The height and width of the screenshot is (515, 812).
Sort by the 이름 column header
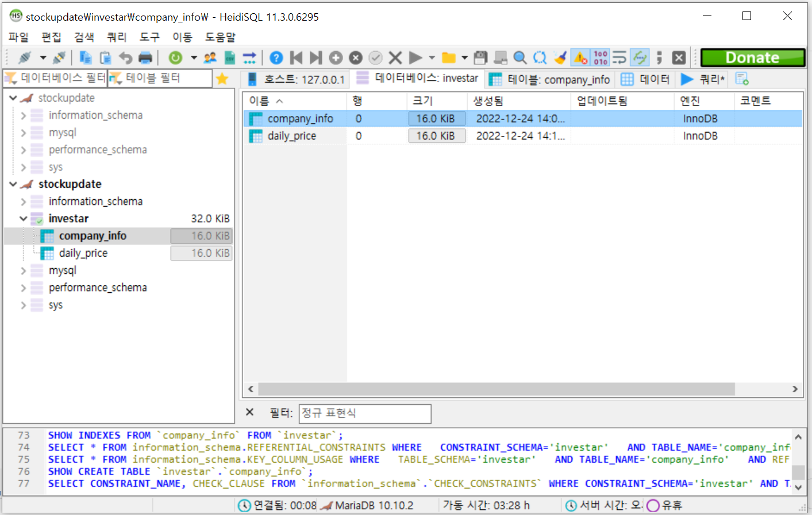[x=295, y=101]
